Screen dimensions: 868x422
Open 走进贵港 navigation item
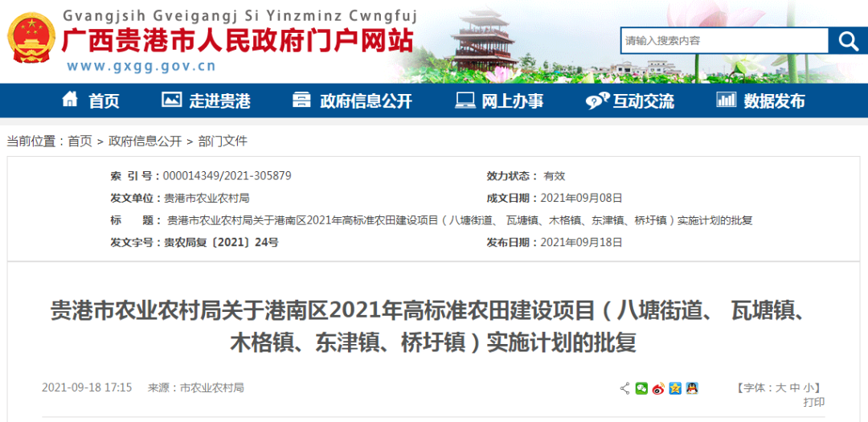click(206, 100)
